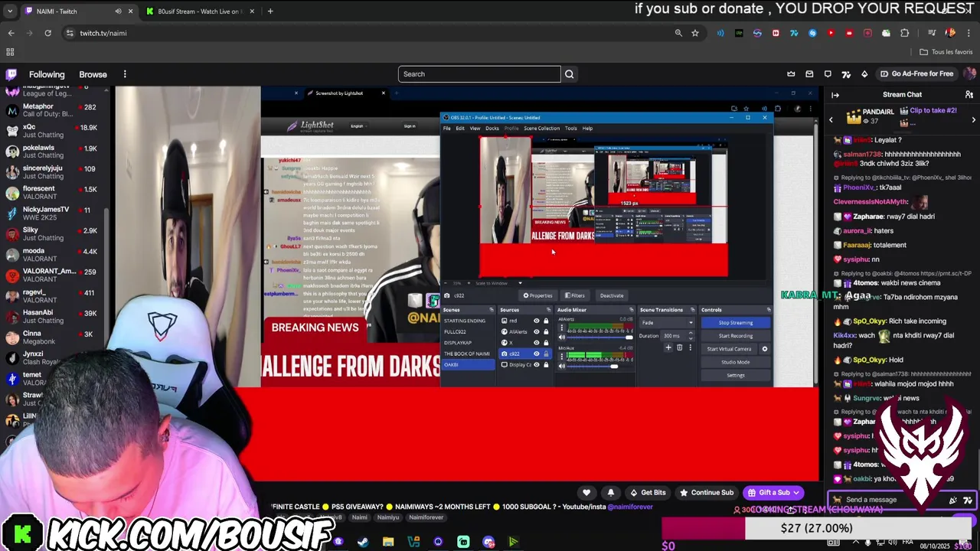This screenshot has height=551, width=980.
Task: Toggle the lock of the c922 source
Action: tap(546, 354)
